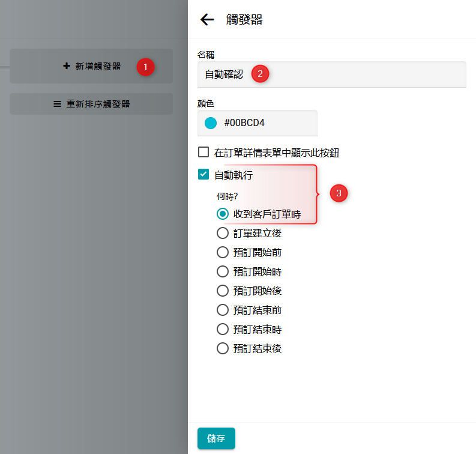The width and height of the screenshot is (476, 454).
Task: Choose the 預訂開始前 radio button
Action: coord(223,252)
